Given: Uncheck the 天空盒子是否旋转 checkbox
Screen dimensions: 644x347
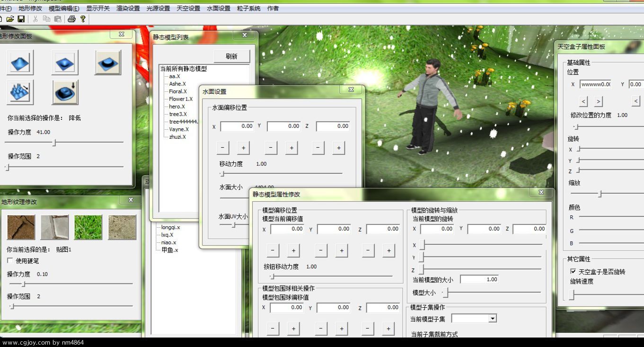Looking at the screenshot, I should [573, 272].
